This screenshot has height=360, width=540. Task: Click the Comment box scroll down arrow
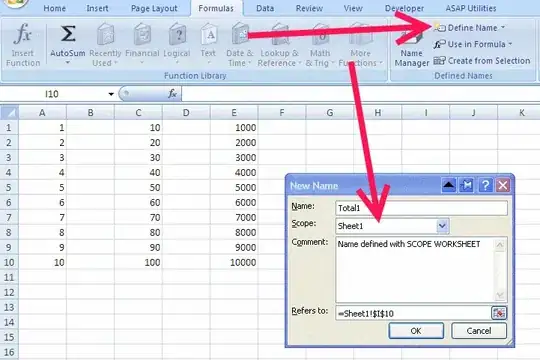point(500,296)
